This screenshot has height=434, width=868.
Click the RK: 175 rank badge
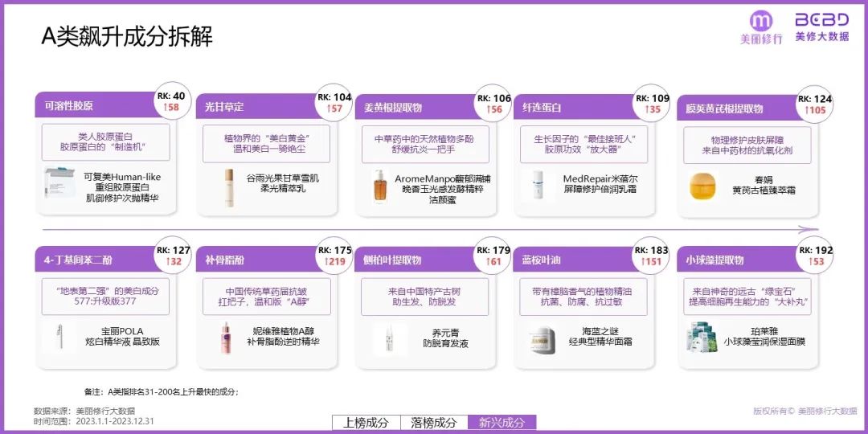(334, 256)
